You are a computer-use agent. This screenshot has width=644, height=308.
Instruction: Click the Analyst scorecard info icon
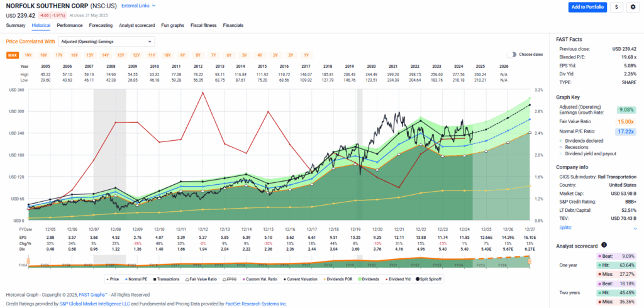[604, 245]
